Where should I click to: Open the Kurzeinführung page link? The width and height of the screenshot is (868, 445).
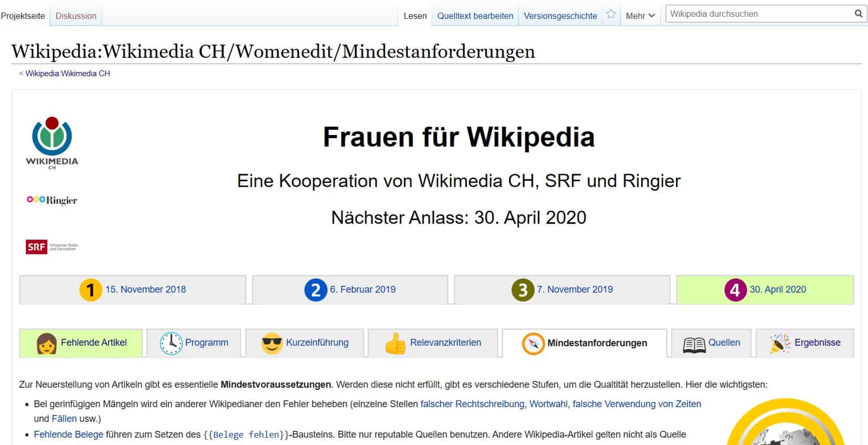317,343
